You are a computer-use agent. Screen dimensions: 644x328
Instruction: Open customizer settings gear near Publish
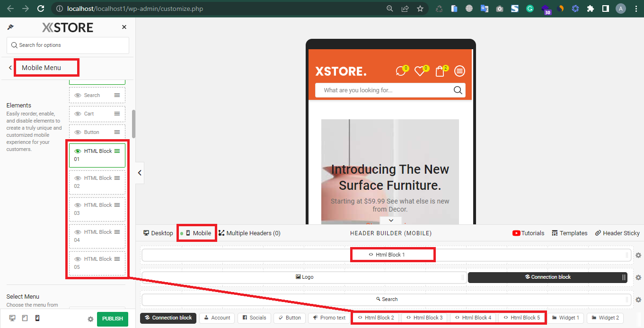click(90, 319)
